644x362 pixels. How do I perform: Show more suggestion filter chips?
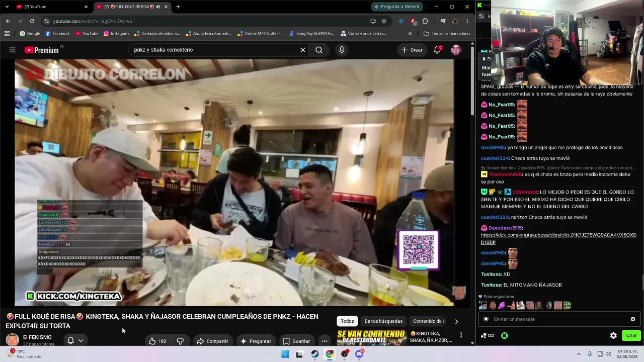click(x=456, y=321)
